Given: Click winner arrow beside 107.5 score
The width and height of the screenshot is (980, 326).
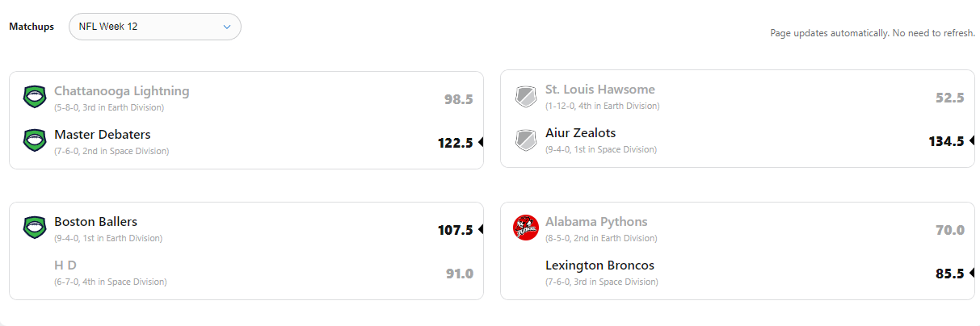Looking at the screenshot, I should pyautogui.click(x=481, y=230).
